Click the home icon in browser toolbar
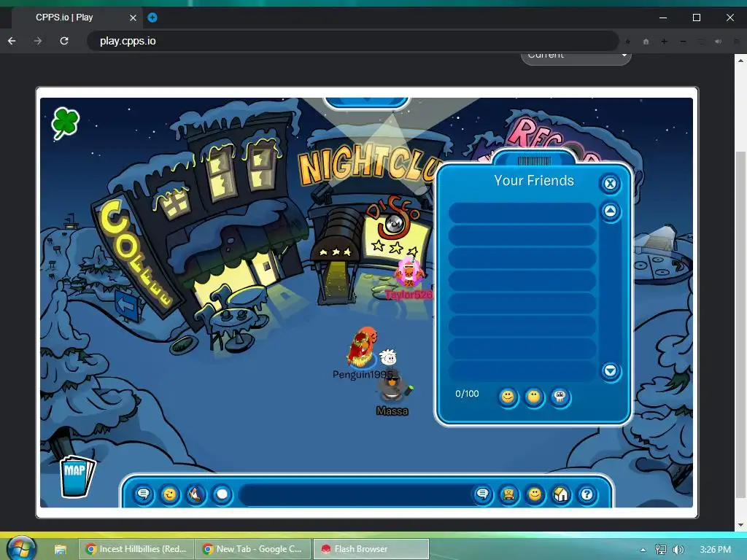The height and width of the screenshot is (560, 747). click(646, 42)
